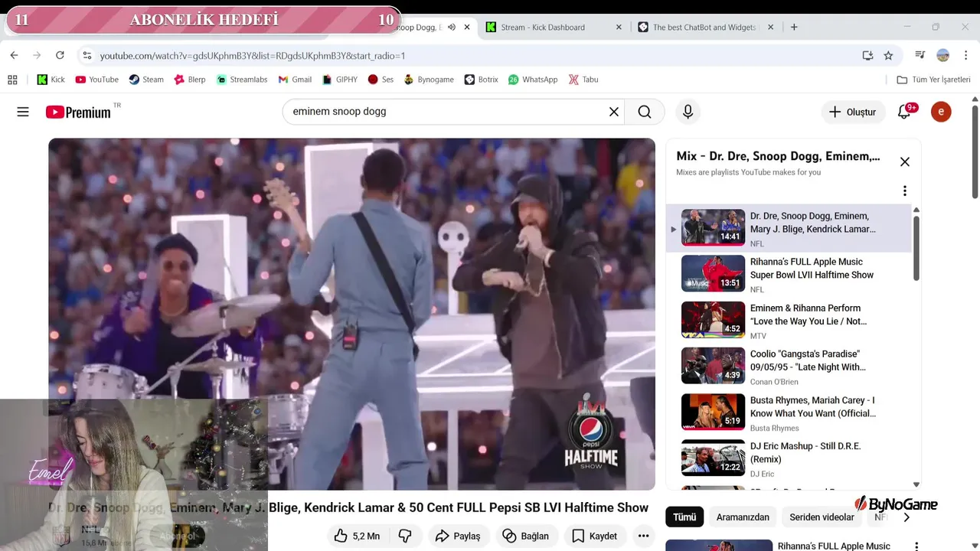Open the Bynogame bookmark
The image size is (980, 551).
(x=429, y=80)
